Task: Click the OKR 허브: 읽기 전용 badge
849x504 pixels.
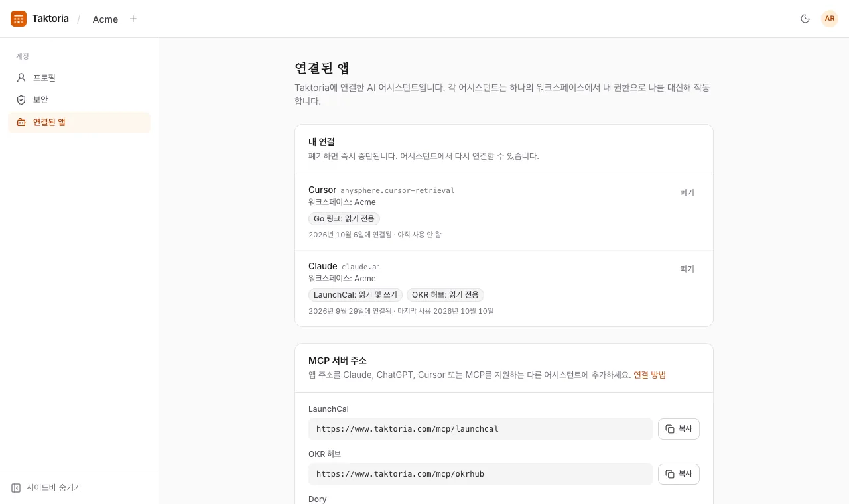Action: 446,295
